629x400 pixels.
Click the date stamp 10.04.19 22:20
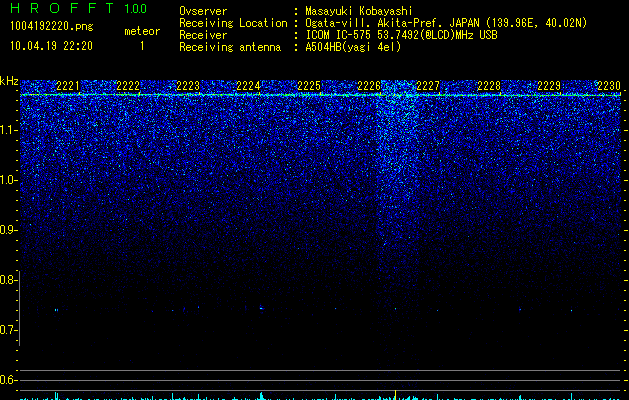coord(51,46)
